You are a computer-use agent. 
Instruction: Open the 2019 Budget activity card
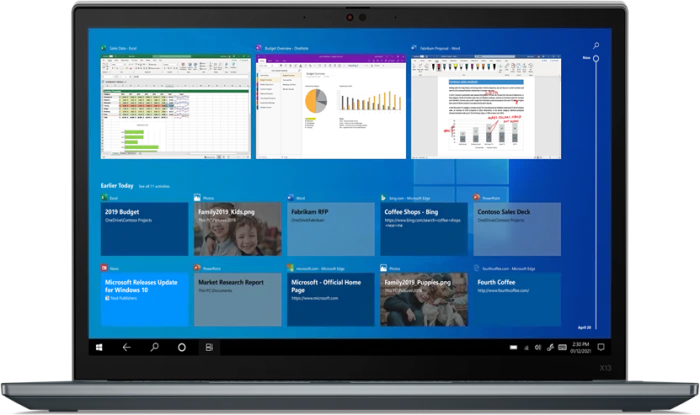144,229
